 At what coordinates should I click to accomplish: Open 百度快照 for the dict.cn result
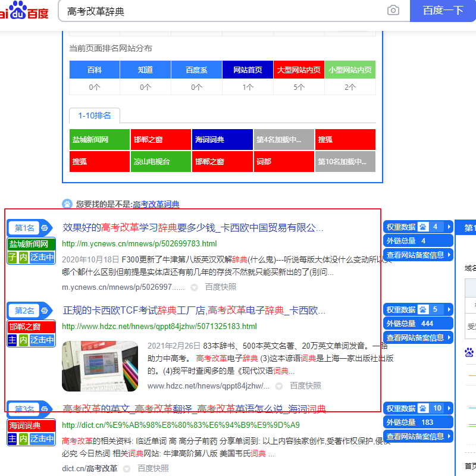pyautogui.click(x=153, y=468)
